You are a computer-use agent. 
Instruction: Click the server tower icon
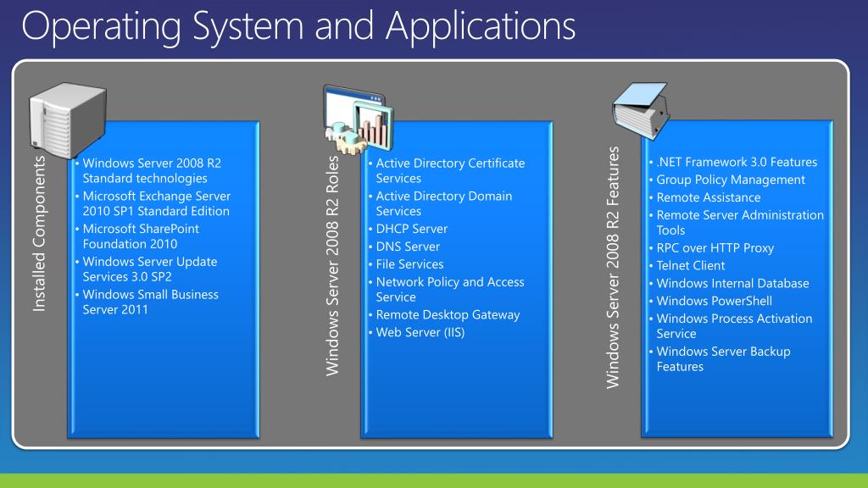[68, 120]
